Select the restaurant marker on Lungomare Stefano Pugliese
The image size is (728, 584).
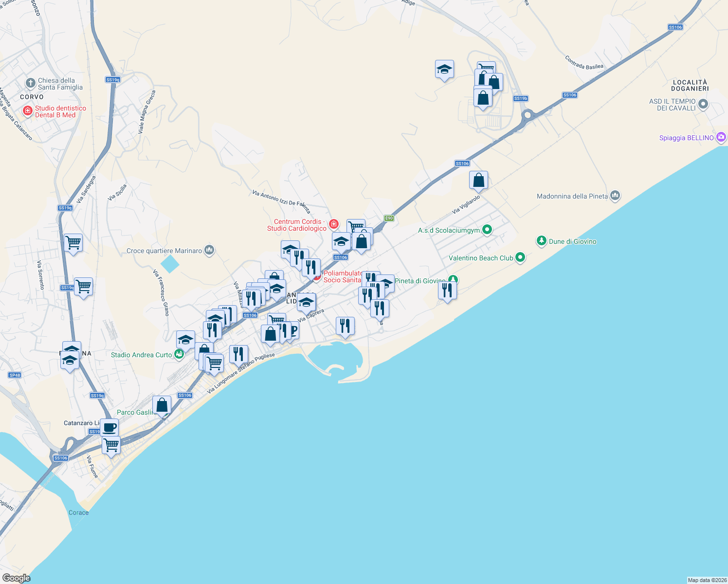pyautogui.click(x=238, y=355)
